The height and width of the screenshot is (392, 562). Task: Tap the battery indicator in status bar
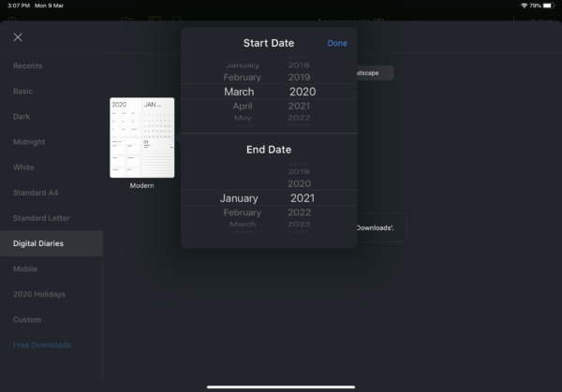tap(548, 6)
